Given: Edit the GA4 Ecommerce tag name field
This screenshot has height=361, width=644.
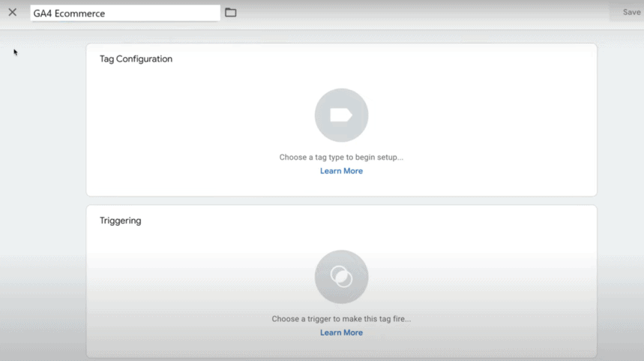Looking at the screenshot, I should (125, 14).
